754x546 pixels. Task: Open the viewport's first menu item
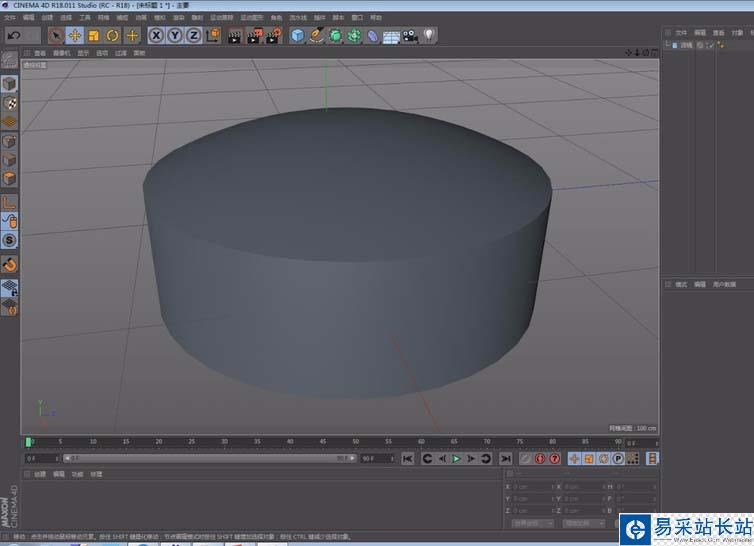40,53
